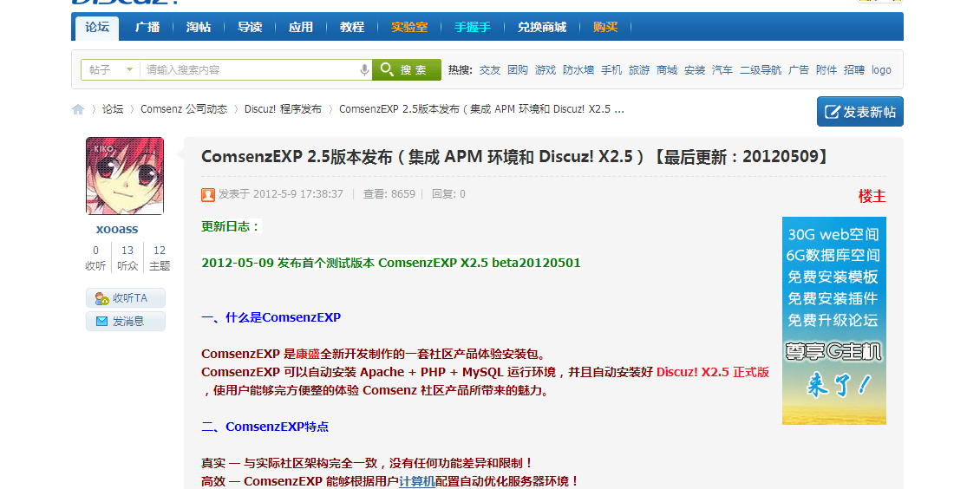Click the home icon in breadcrumb
This screenshot has height=489, width=980.
click(x=78, y=109)
